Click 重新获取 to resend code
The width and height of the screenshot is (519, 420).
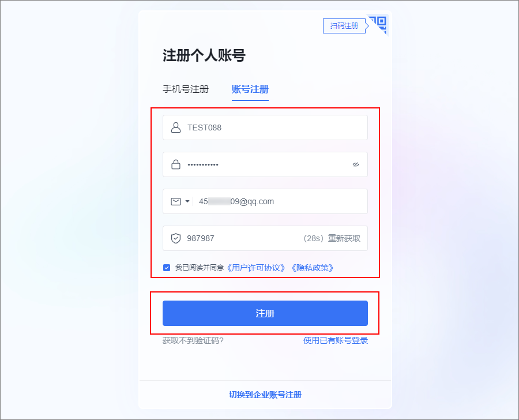[x=344, y=238]
